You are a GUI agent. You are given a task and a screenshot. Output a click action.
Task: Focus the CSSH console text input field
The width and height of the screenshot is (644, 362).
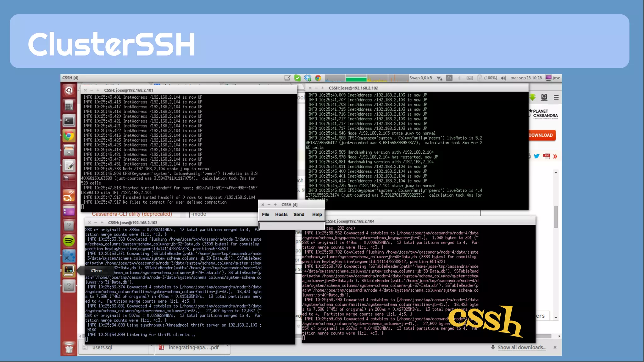291,225
